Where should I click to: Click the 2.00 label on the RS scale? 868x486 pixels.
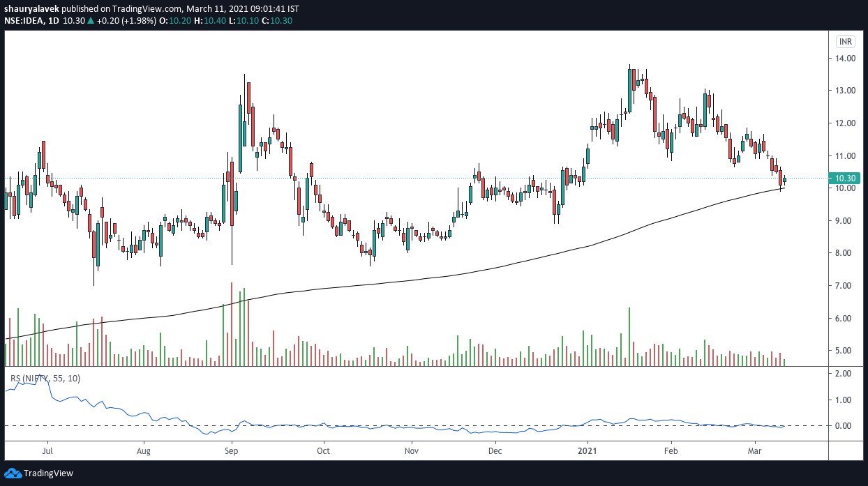click(x=844, y=374)
